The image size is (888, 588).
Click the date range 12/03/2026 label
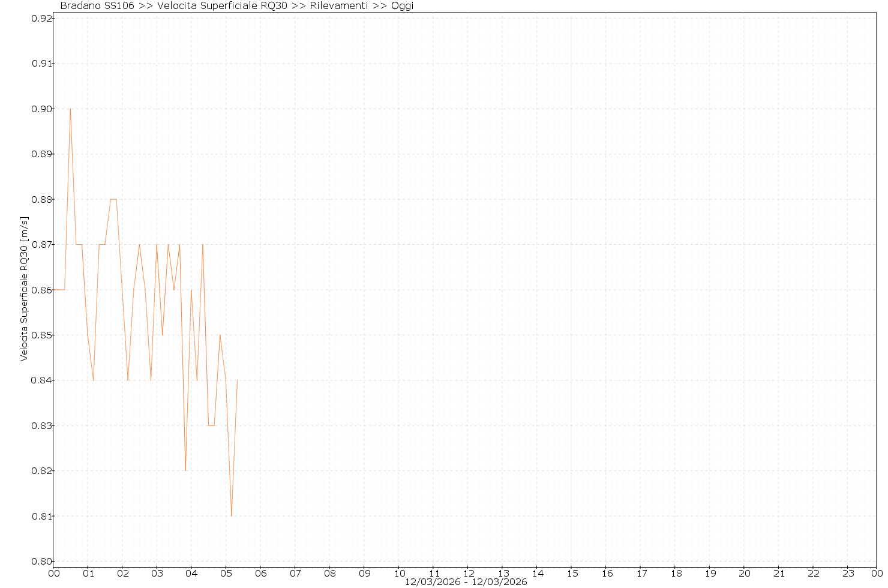(x=466, y=582)
